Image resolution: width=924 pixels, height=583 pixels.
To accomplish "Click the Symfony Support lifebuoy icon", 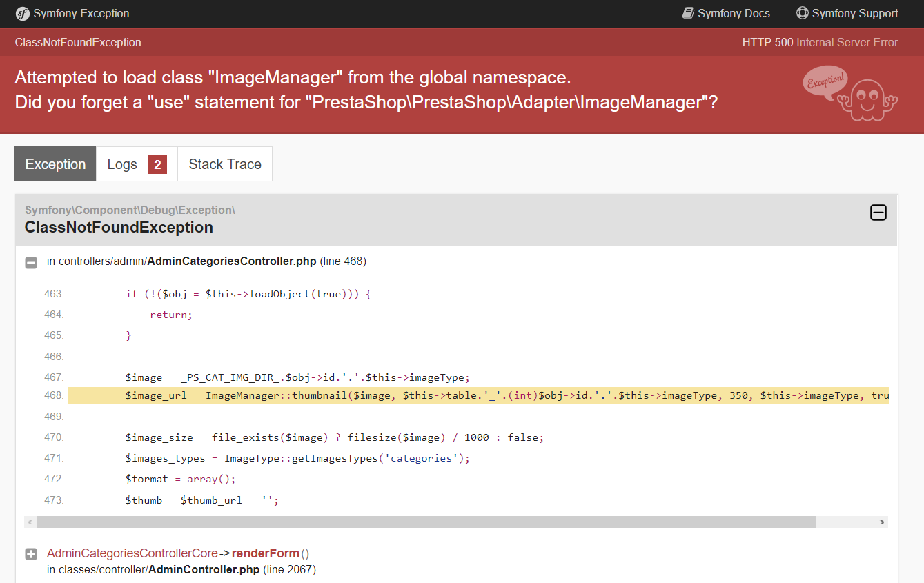I will pos(802,13).
